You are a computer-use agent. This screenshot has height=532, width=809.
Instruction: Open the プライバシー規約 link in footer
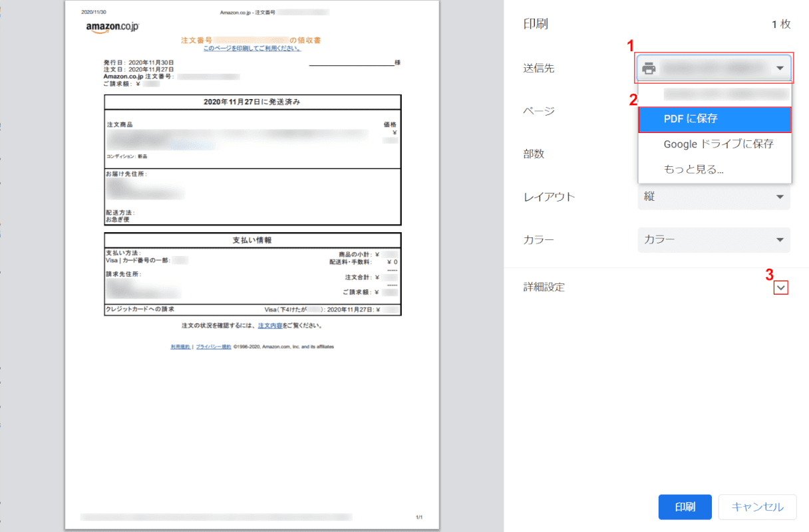213,347
